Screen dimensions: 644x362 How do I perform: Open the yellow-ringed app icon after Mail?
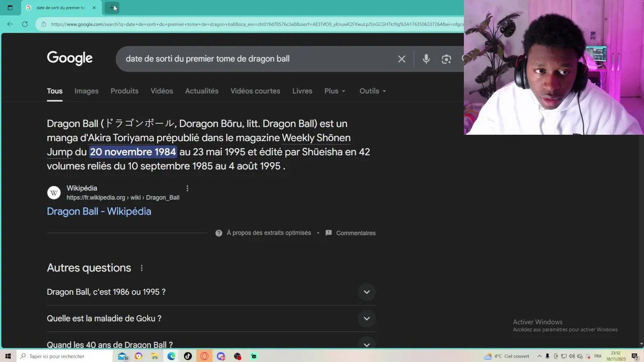(x=138, y=356)
